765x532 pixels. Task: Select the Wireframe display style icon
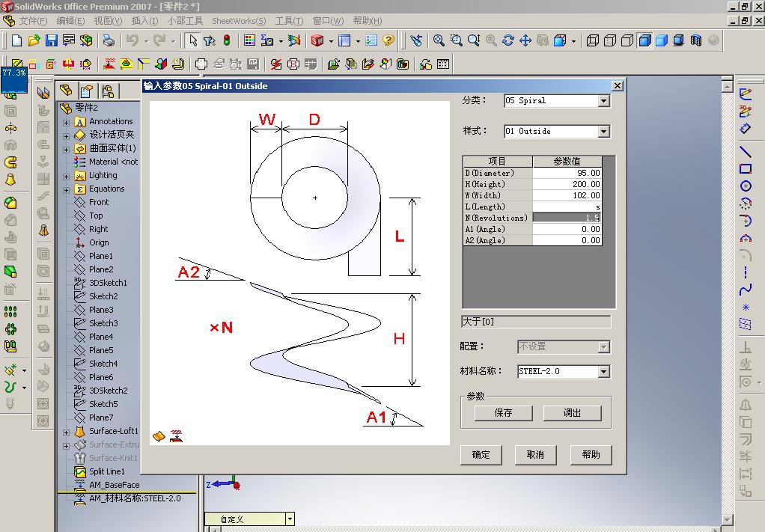tap(592, 40)
